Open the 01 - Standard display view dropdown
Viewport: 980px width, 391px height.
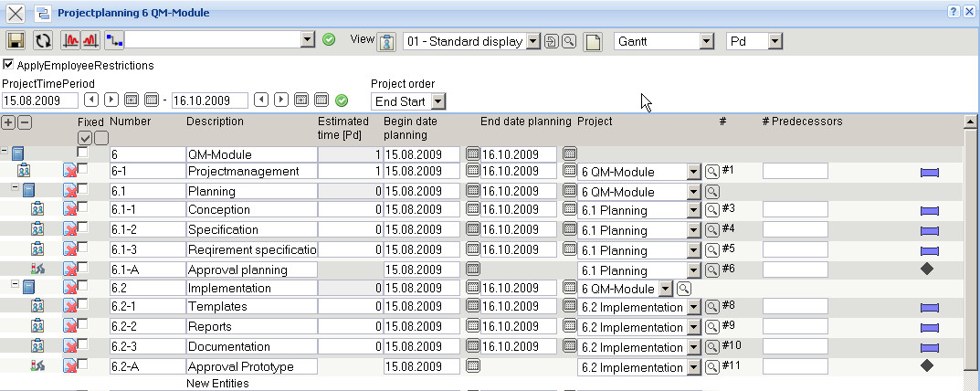click(x=533, y=41)
